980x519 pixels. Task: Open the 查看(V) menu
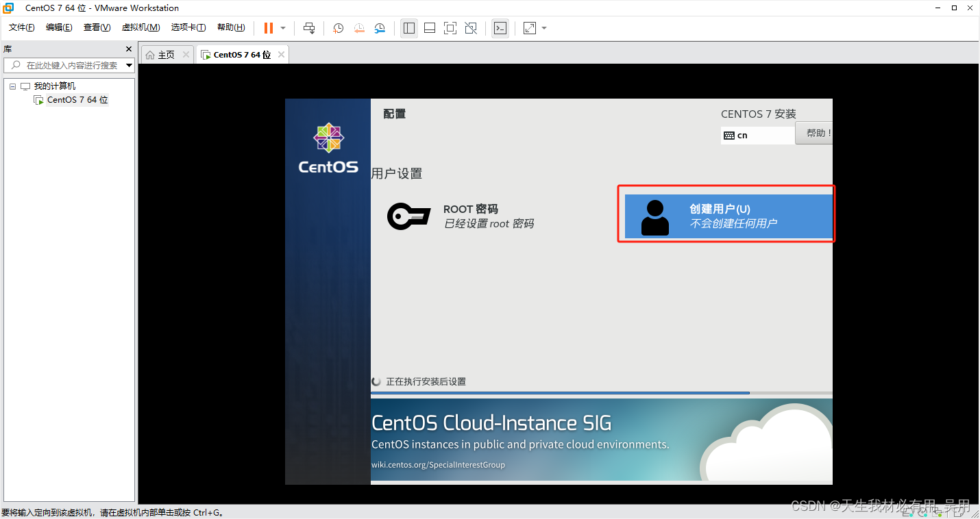[x=97, y=27]
